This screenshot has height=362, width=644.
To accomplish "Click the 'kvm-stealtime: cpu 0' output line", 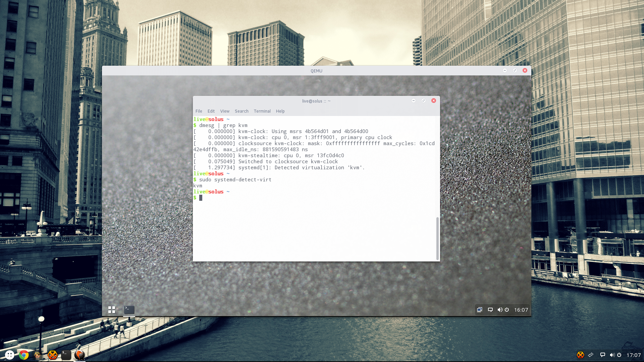I will (x=269, y=156).
